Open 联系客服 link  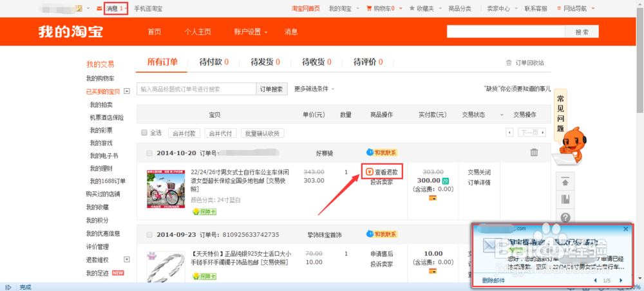(x=536, y=8)
